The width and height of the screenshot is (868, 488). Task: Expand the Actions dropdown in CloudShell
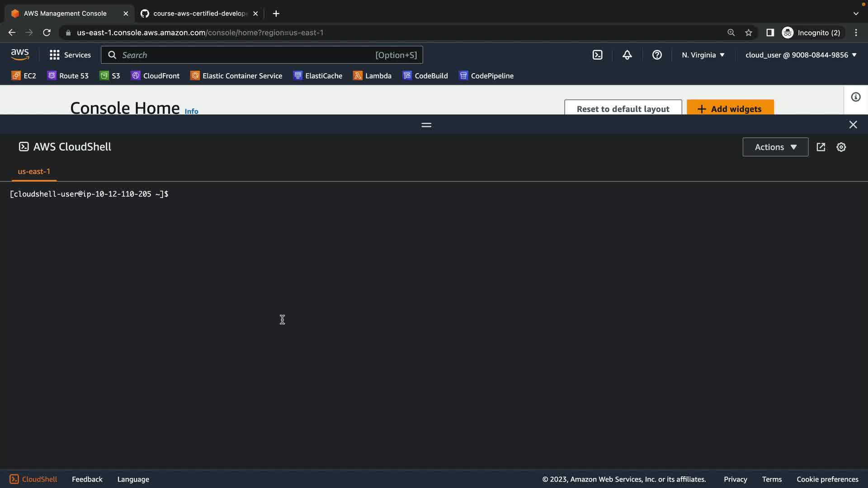775,147
